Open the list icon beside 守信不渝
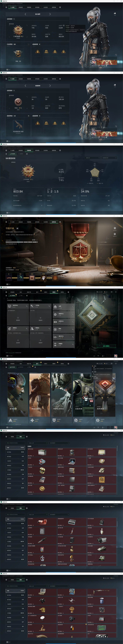 [x=17, y=228]
